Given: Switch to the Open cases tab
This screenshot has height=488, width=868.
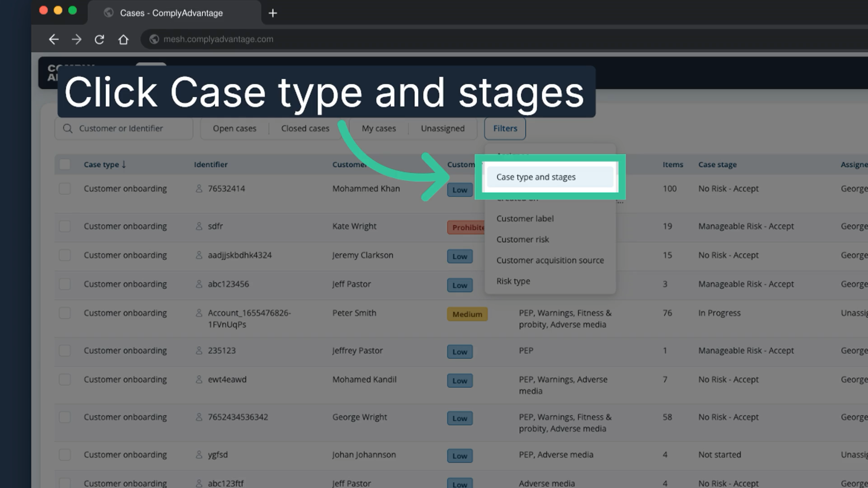Looking at the screenshot, I should click(235, 128).
